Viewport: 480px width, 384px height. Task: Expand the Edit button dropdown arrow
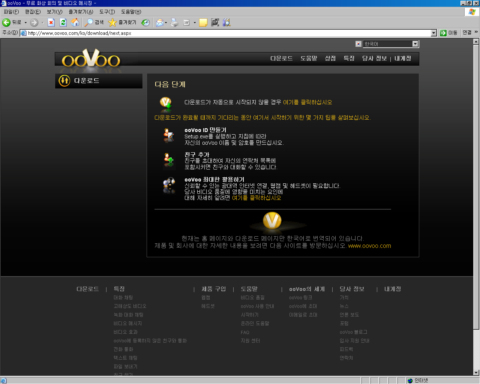point(195,23)
